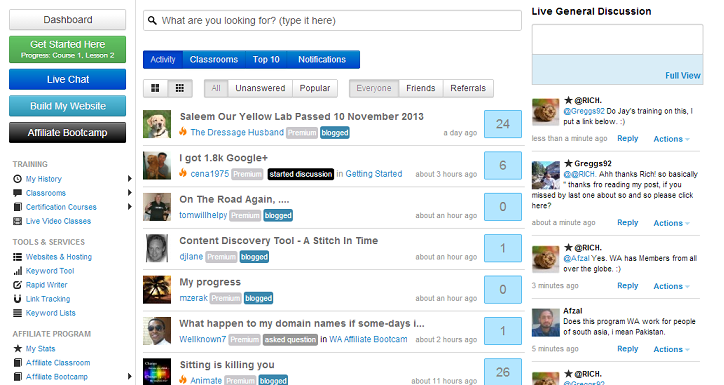Viewport: 724px width, 385px height.
Task: Select the All filter
Action: 216,88
